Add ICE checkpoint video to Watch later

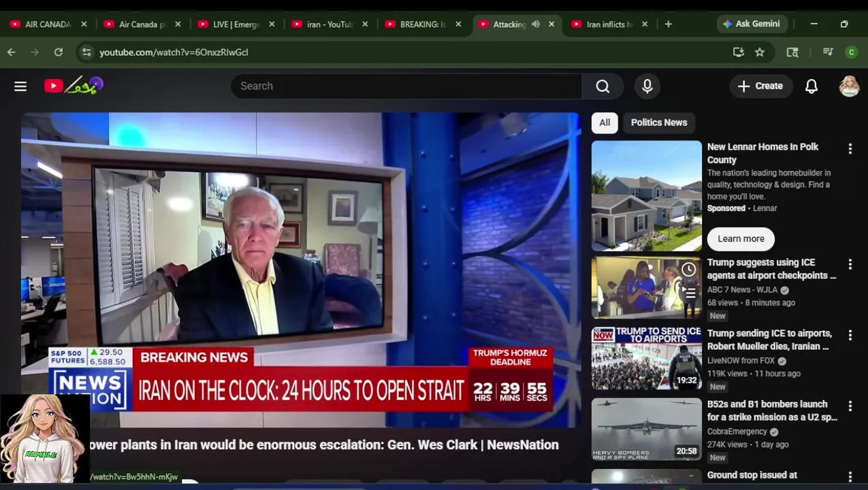tap(689, 269)
